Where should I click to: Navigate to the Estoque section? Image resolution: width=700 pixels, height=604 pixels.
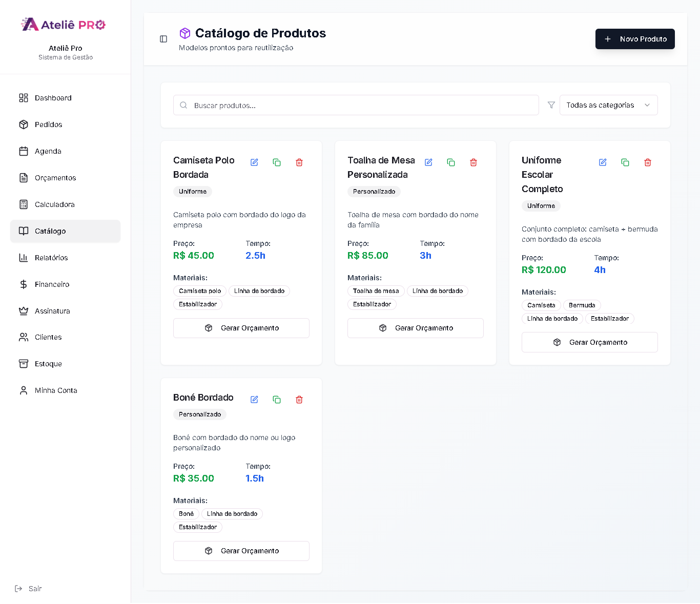coord(48,364)
